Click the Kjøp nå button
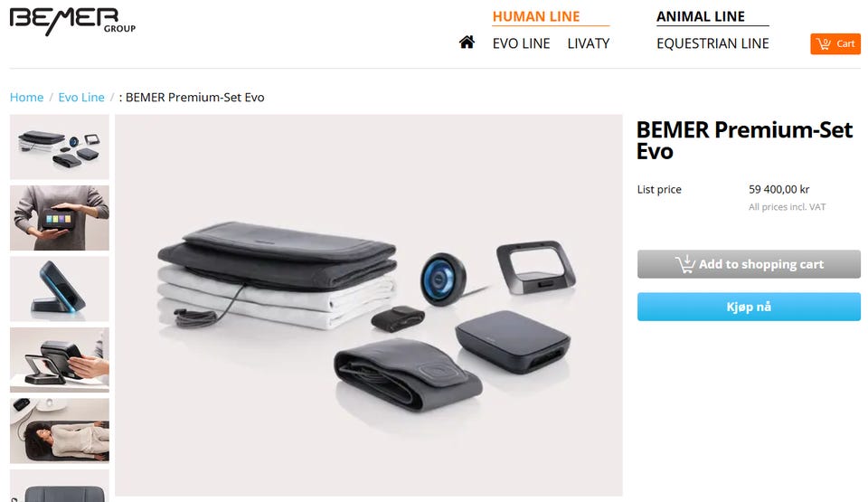The image size is (868, 502). coord(749,307)
